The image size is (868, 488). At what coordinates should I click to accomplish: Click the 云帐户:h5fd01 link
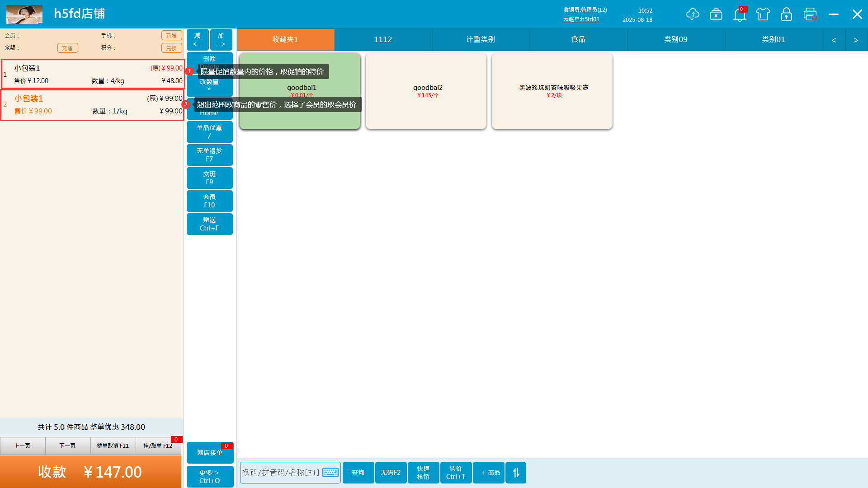click(581, 19)
